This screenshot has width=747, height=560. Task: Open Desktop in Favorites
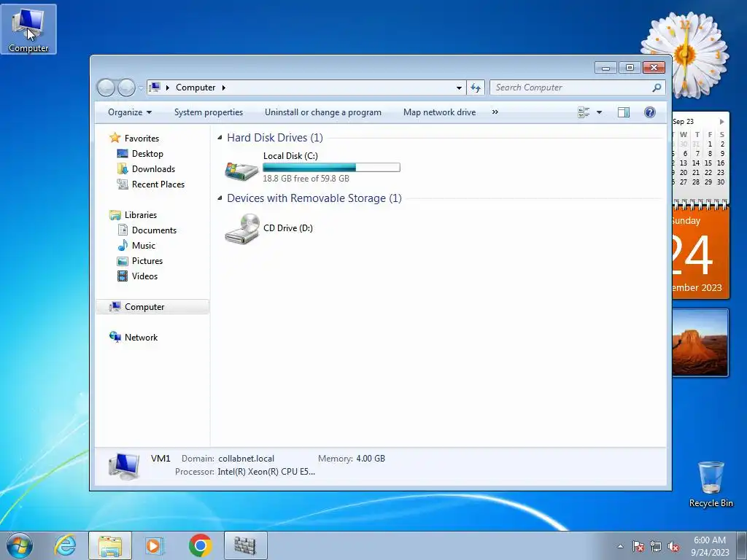(147, 154)
